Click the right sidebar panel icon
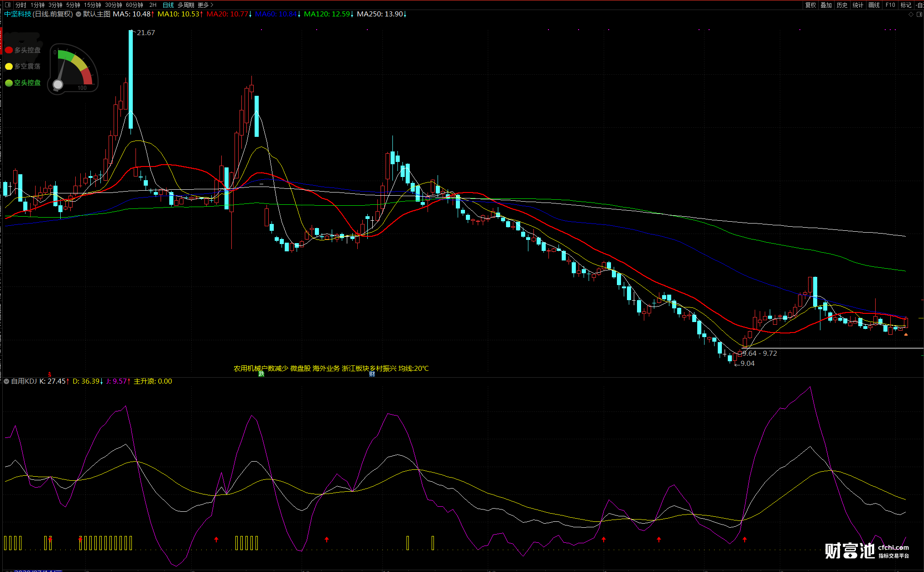The height and width of the screenshot is (572, 924). [920, 14]
